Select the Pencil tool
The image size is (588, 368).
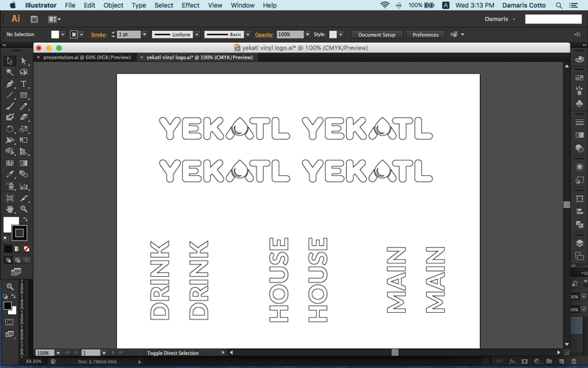(x=24, y=106)
